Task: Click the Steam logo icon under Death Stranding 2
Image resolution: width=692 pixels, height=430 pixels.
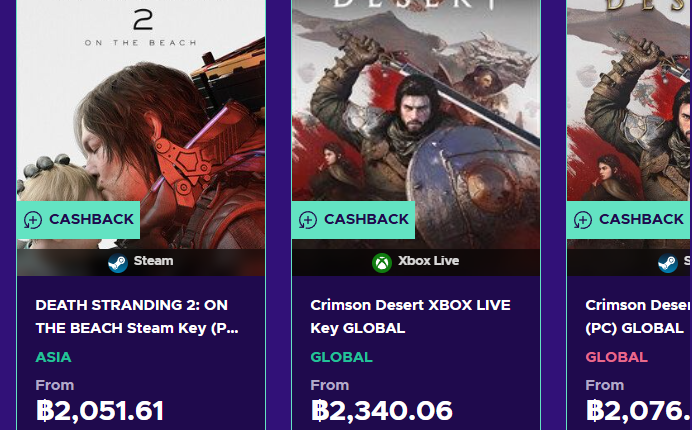Action: [x=118, y=262]
